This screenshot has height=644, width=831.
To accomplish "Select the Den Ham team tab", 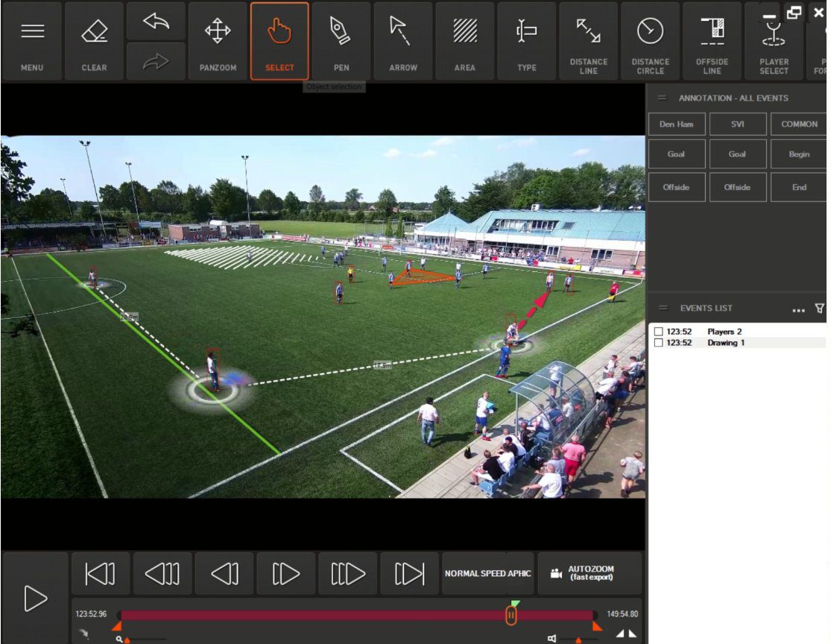I will (677, 124).
